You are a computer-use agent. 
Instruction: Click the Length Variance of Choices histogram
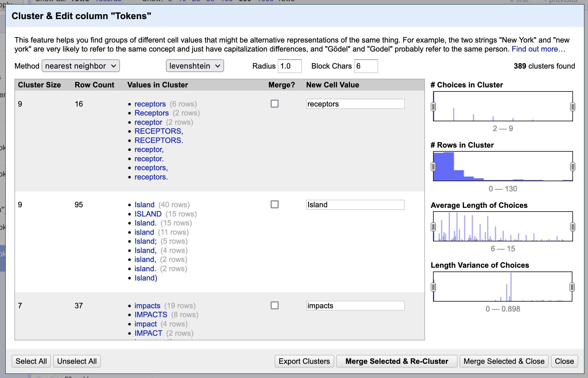click(x=503, y=287)
